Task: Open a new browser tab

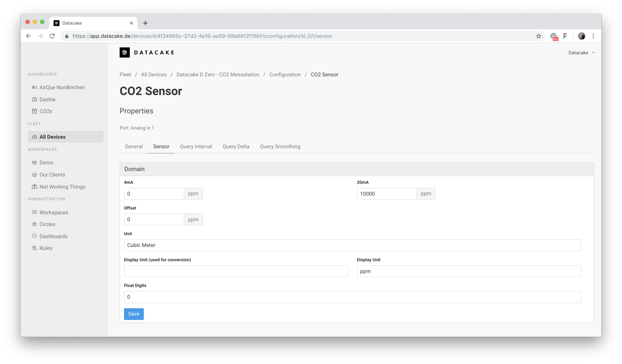Action: click(x=145, y=23)
